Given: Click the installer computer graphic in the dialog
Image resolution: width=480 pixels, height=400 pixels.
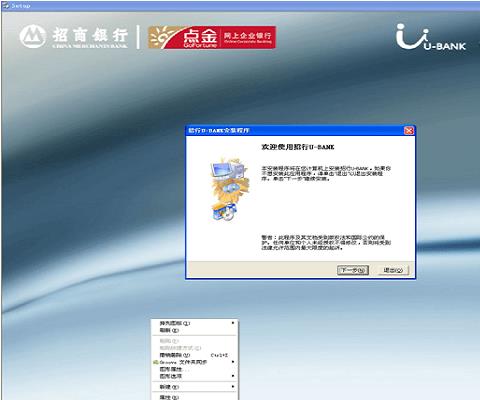Looking at the screenshot, I should 230,189.
